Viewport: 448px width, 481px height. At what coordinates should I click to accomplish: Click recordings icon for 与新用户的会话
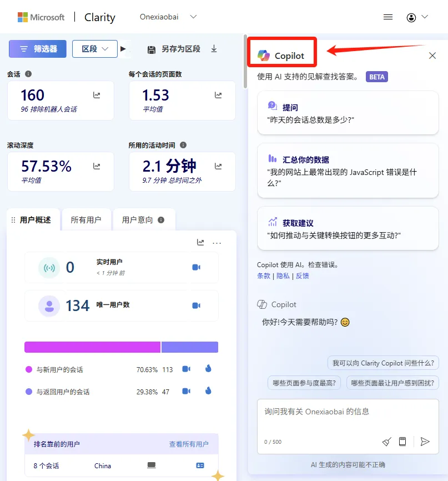click(x=186, y=369)
